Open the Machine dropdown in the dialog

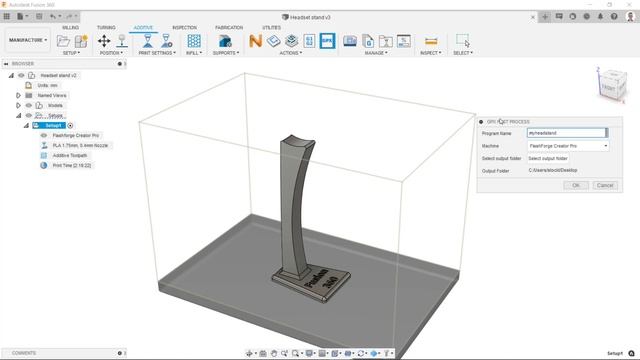pyautogui.click(x=568, y=146)
